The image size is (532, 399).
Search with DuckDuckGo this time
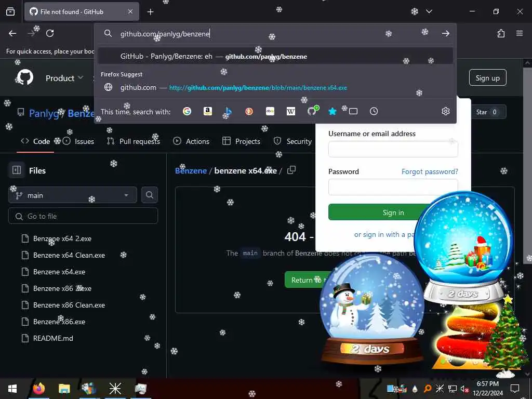coord(249,111)
